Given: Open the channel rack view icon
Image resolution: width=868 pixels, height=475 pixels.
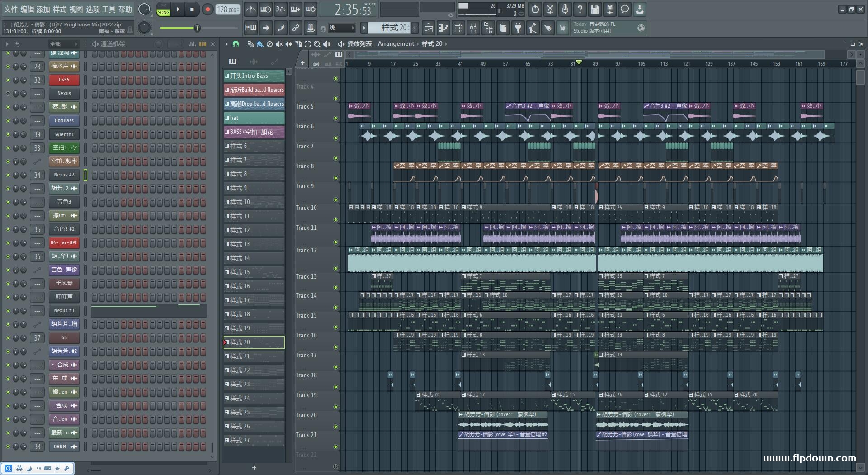Looking at the screenshot, I should pos(458,28).
